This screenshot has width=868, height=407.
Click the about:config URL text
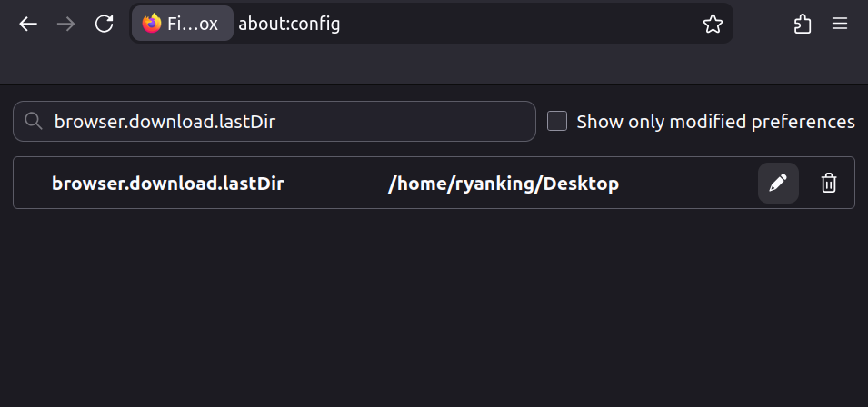click(x=289, y=25)
